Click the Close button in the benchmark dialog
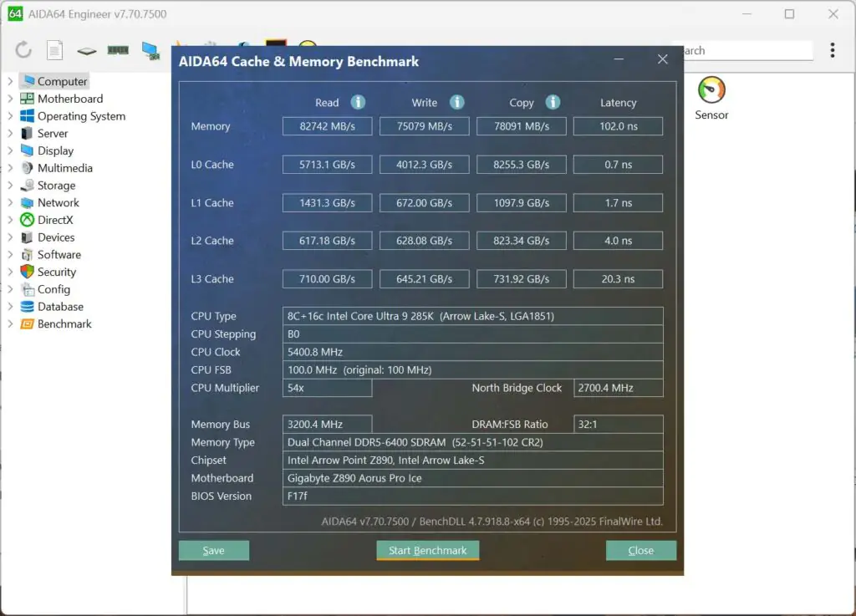 point(640,550)
